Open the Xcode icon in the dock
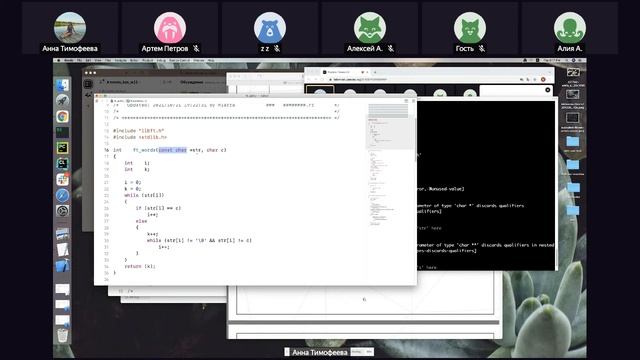 coord(62,265)
